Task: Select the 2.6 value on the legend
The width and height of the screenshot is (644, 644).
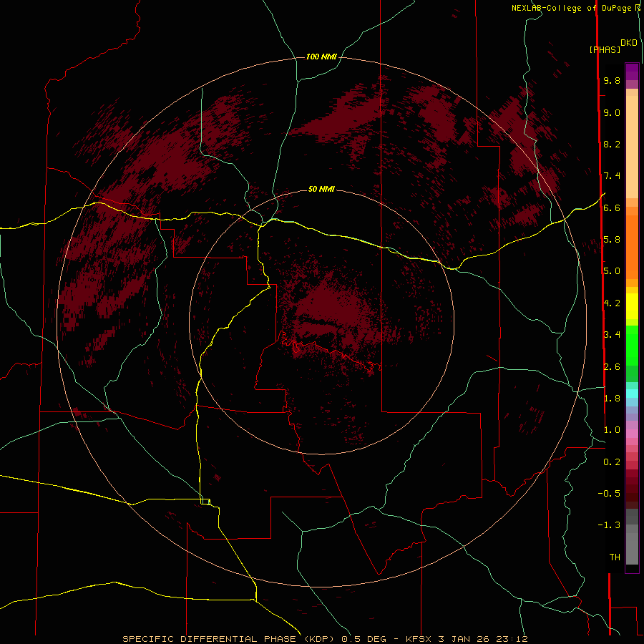Action: tap(612, 366)
